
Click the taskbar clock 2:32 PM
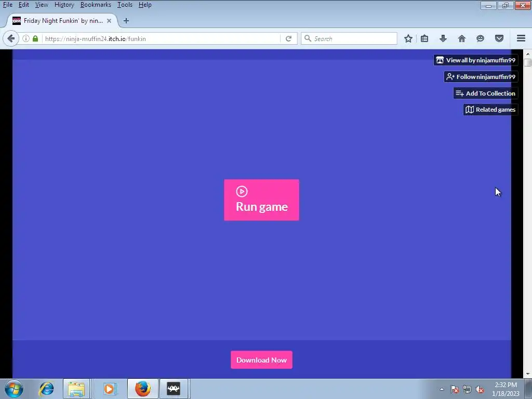pyautogui.click(x=506, y=385)
